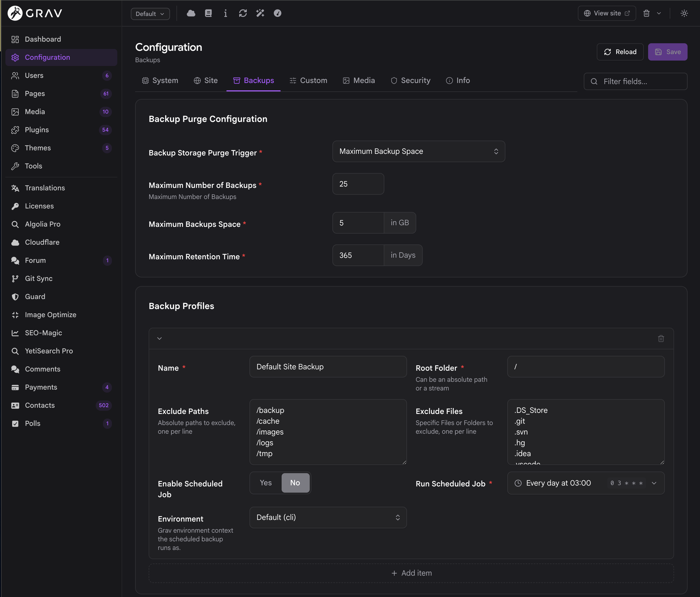This screenshot has width=700, height=597.
Task: Toggle light theme sun icon
Action: click(x=684, y=13)
